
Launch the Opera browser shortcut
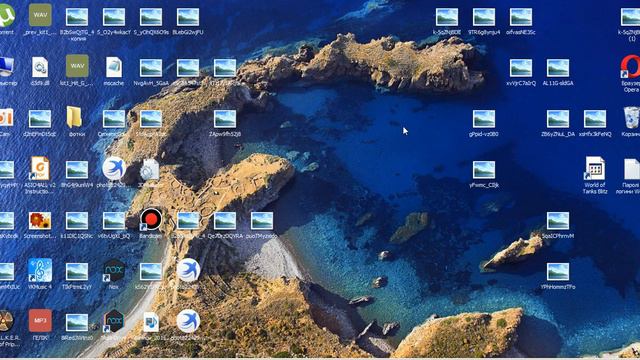pyautogui.click(x=631, y=67)
